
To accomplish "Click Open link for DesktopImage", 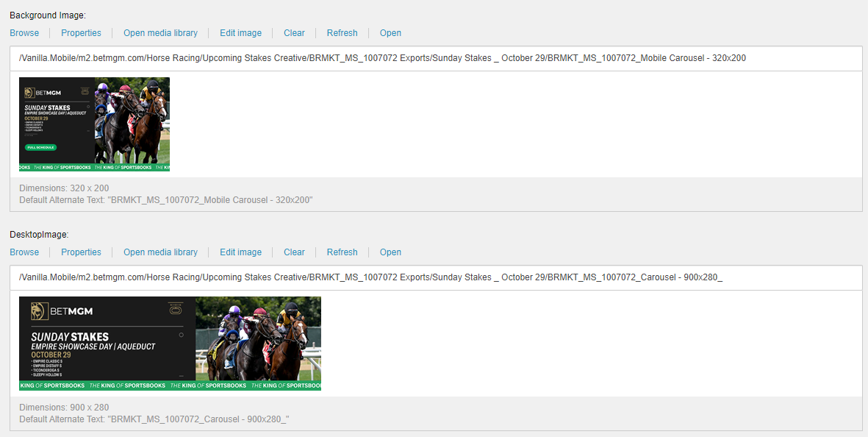I will coord(390,252).
